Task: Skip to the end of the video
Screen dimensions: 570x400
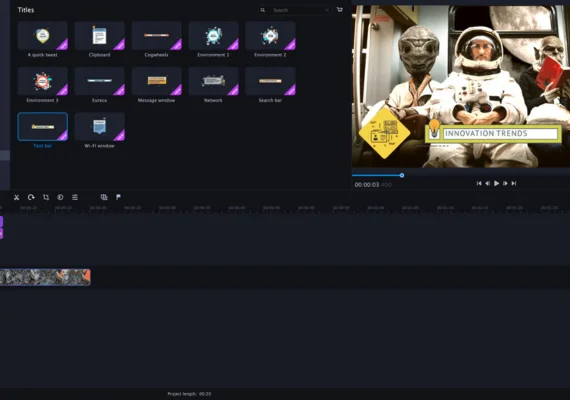Action: pyautogui.click(x=514, y=183)
